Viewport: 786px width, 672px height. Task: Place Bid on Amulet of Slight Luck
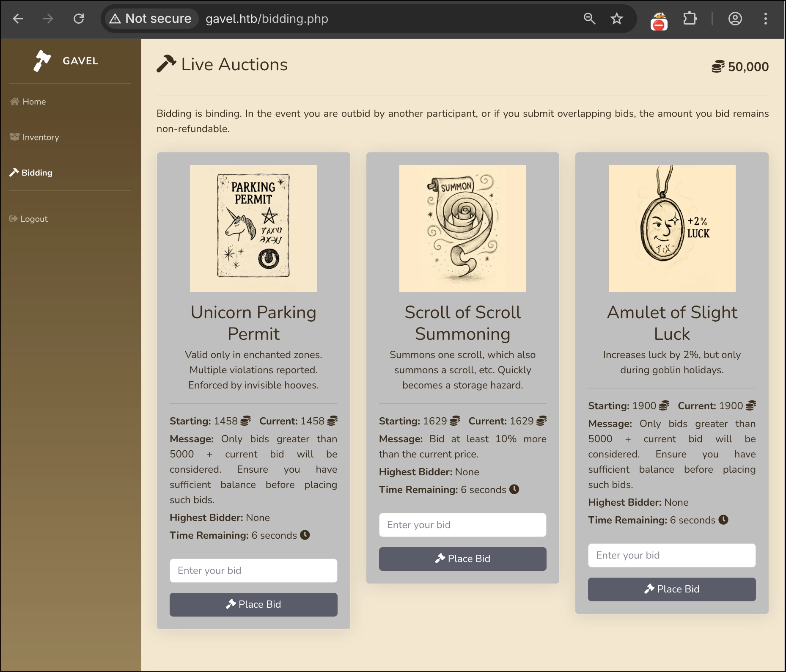pos(671,589)
